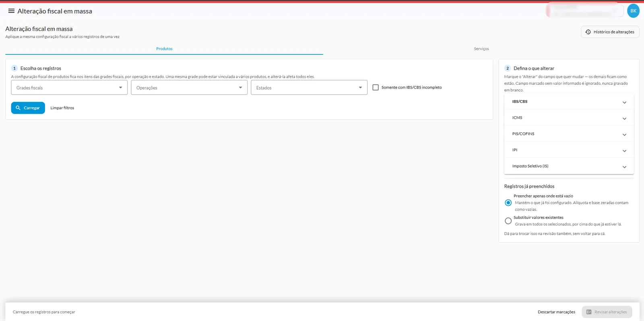Select the Produtos tab

point(164,49)
